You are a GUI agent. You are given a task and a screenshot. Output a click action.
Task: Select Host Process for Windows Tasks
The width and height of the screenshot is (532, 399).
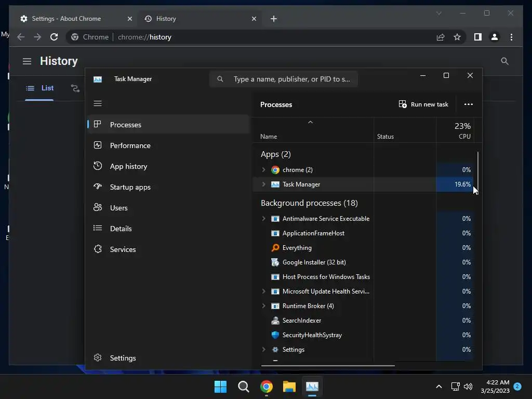coord(363,277)
